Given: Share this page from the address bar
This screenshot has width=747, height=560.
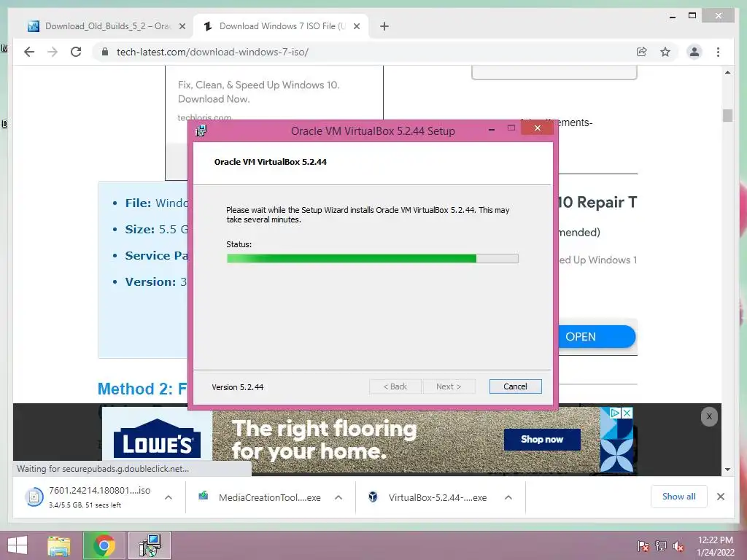Looking at the screenshot, I should click(642, 52).
